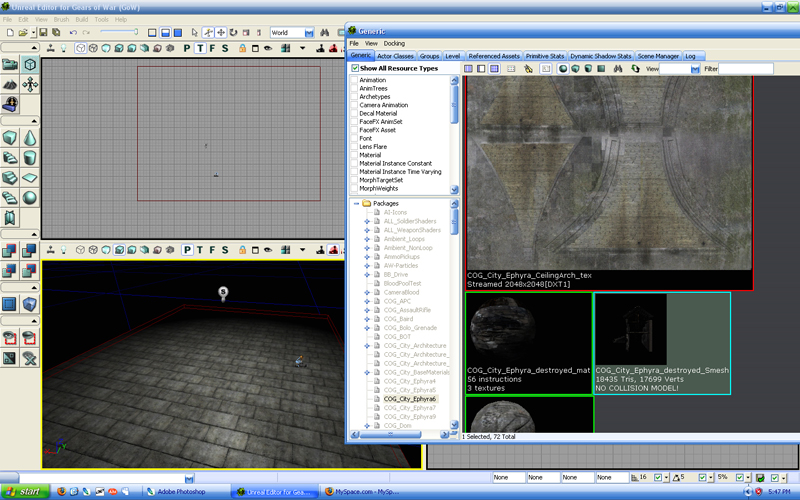Image resolution: width=800 pixels, height=500 pixels.
Task: Select the COG_City_Ephyra4 package
Action: 410,381
